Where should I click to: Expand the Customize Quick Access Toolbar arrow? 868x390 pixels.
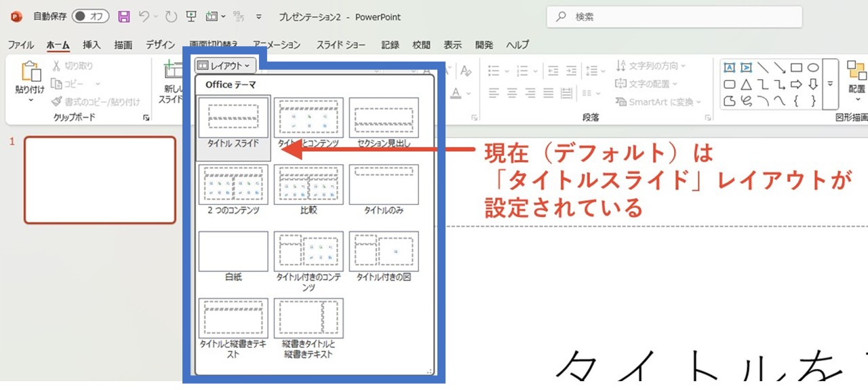259,17
